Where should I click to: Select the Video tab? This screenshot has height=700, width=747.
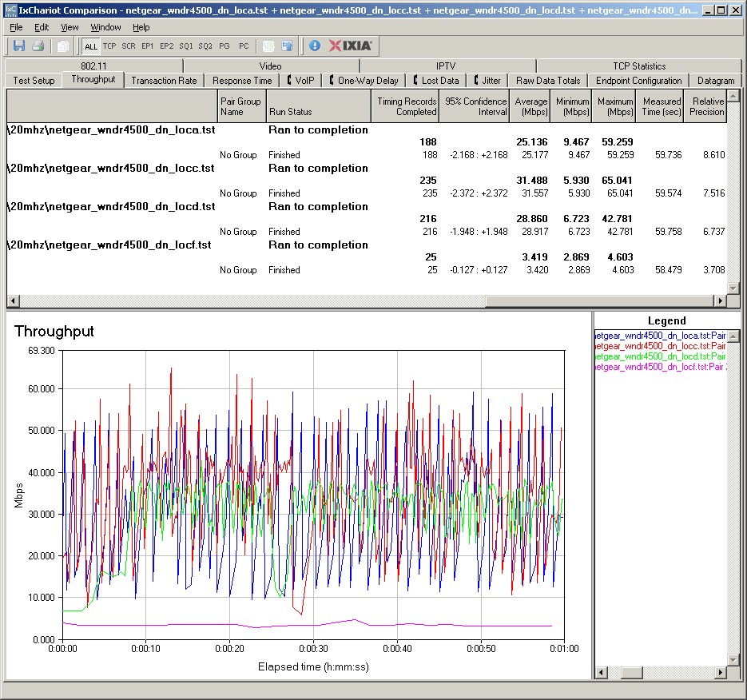tap(270, 66)
